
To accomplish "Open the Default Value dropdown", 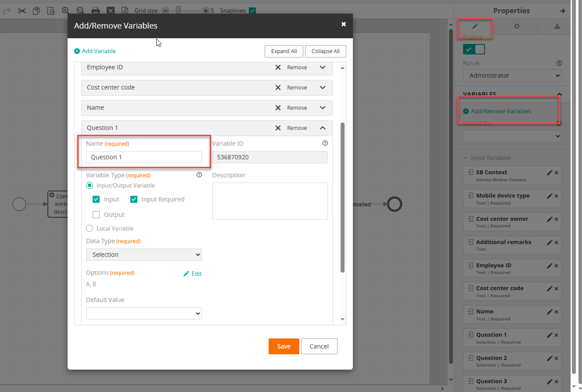I will pyautogui.click(x=144, y=313).
